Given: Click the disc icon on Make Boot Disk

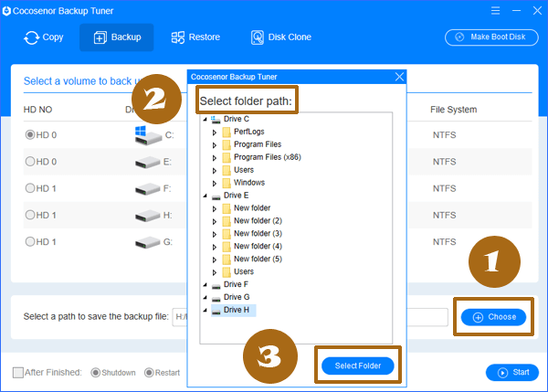Looking at the screenshot, I should coord(459,37).
